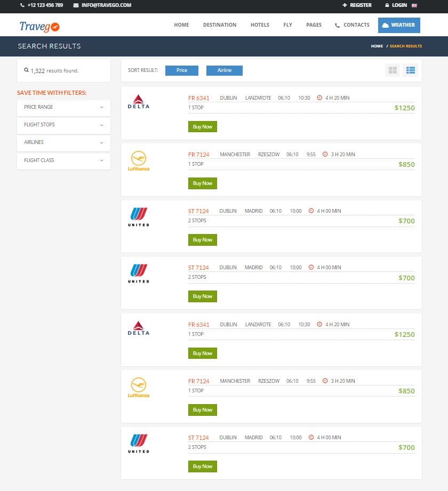Click the $850 price in second result

(406, 164)
